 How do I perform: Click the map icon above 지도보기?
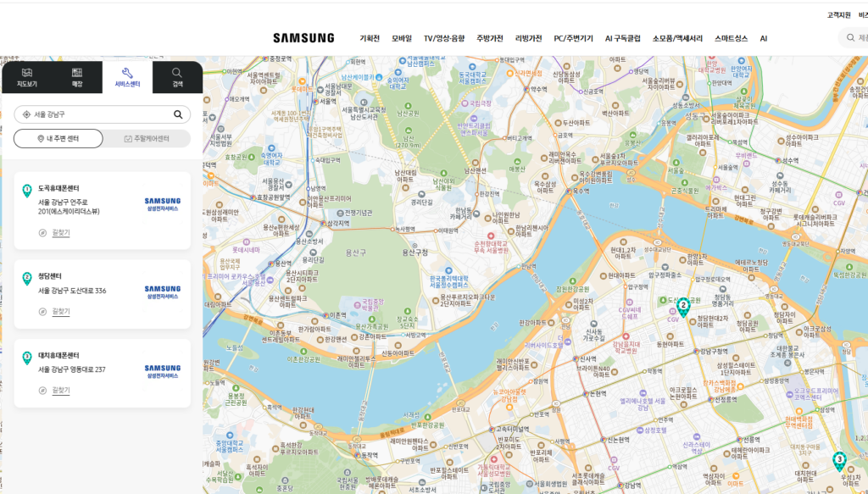point(27,73)
